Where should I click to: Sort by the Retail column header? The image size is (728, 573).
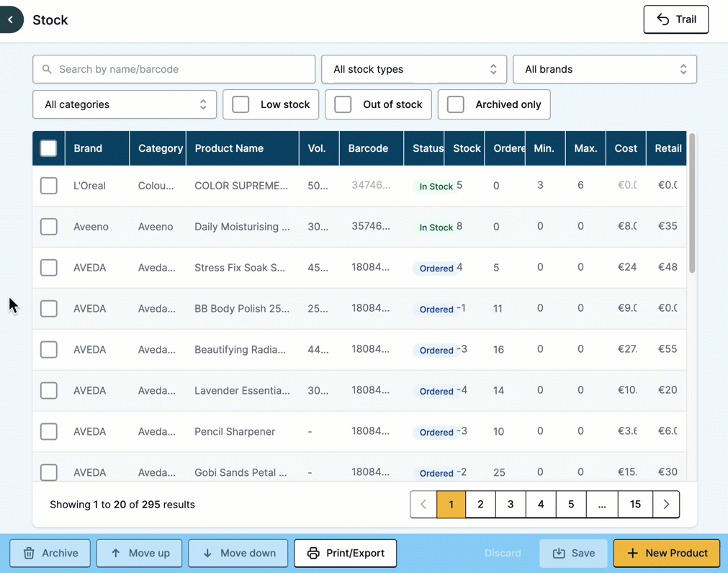click(x=667, y=148)
